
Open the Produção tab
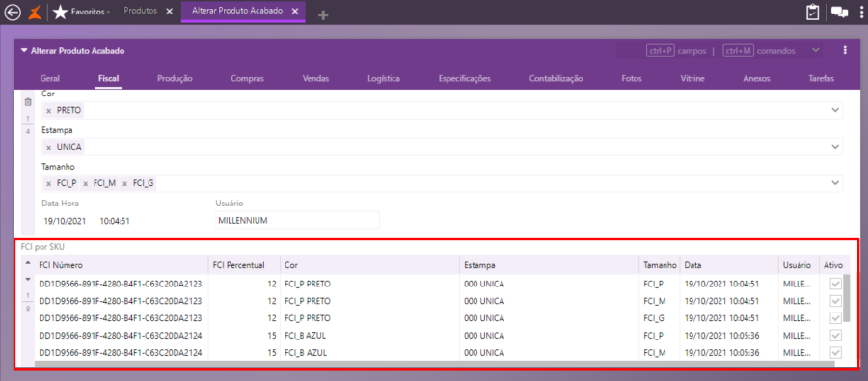click(175, 79)
